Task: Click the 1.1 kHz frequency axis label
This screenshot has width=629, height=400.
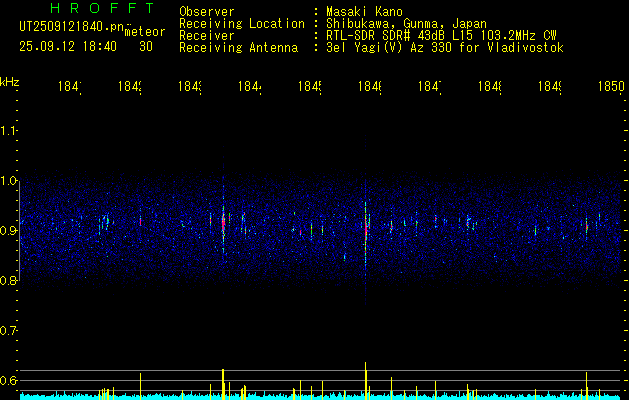Action: point(8,130)
